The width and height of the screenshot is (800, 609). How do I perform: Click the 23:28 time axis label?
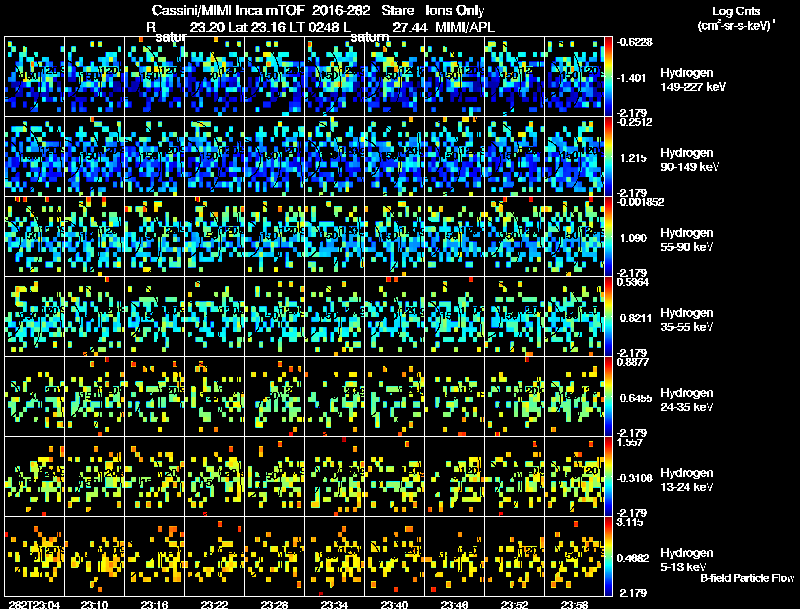coord(274,604)
